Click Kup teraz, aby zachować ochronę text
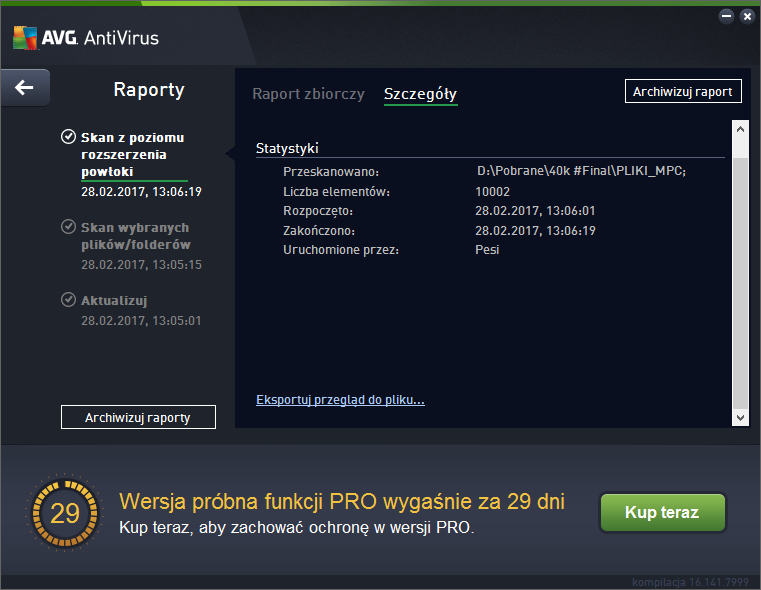Screen dimensions: 761x590 [x=297, y=527]
